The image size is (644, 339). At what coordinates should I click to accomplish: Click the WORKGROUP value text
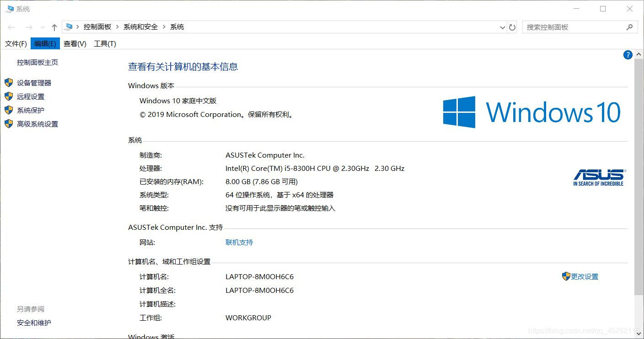(x=248, y=318)
